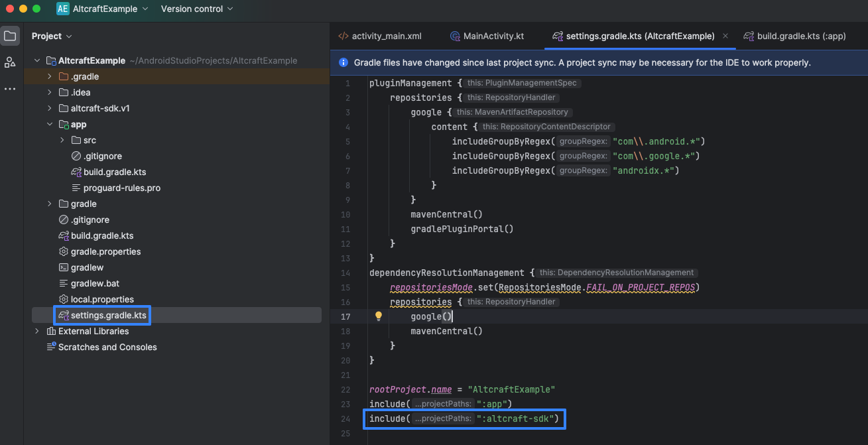868x445 pixels.
Task: Expand the src folder
Action: (62, 140)
